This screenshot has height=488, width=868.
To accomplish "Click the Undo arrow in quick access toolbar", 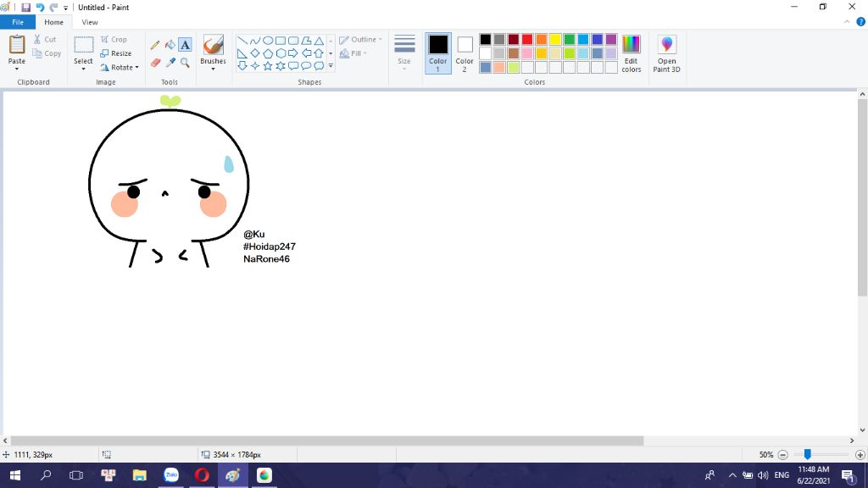I will point(40,7).
